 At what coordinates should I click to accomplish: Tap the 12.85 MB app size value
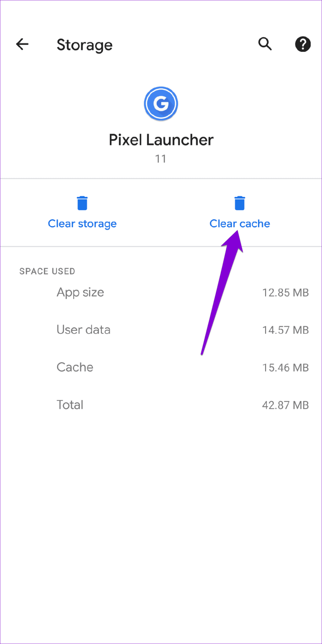[x=285, y=293]
